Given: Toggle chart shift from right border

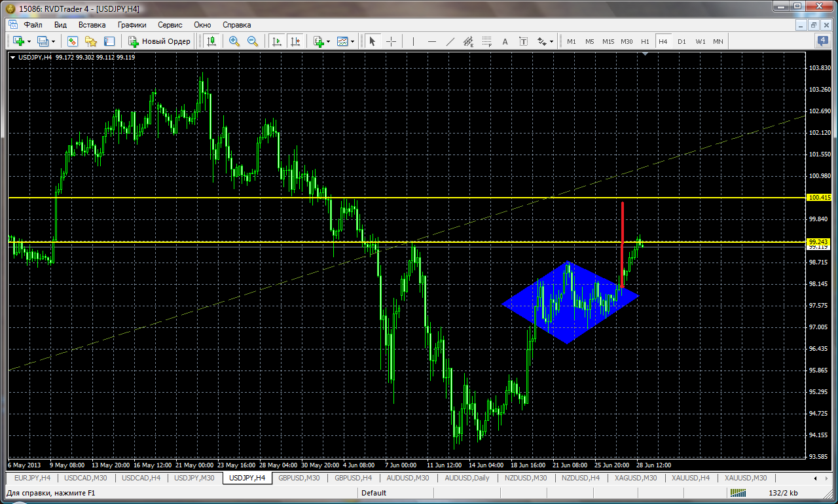Looking at the screenshot, I should click(295, 41).
